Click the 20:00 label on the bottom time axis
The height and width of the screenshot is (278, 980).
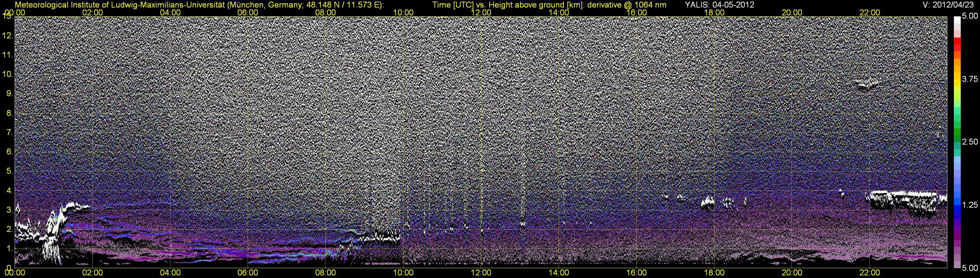(x=792, y=273)
